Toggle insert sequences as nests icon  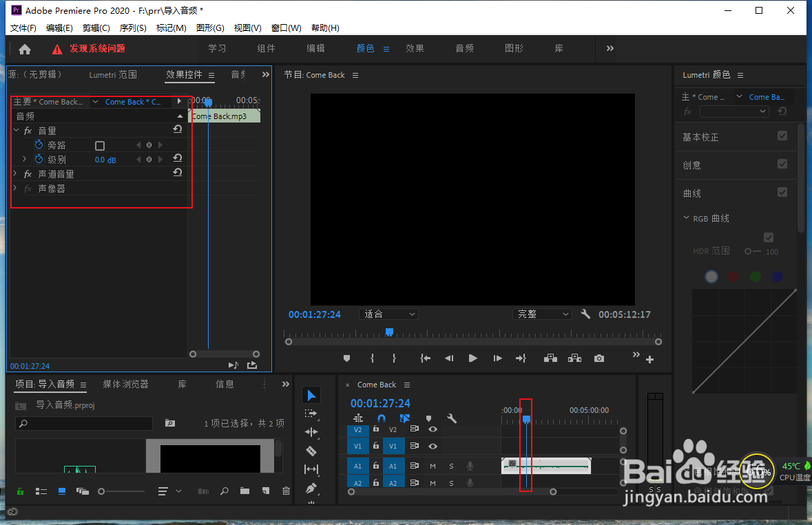click(x=358, y=418)
